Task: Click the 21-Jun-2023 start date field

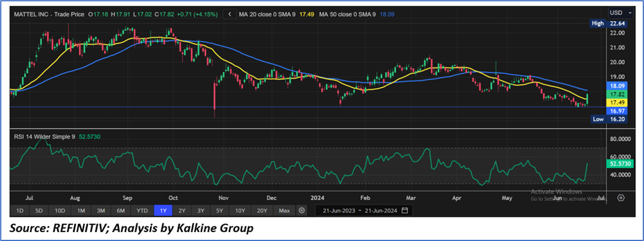Action: (x=340, y=210)
